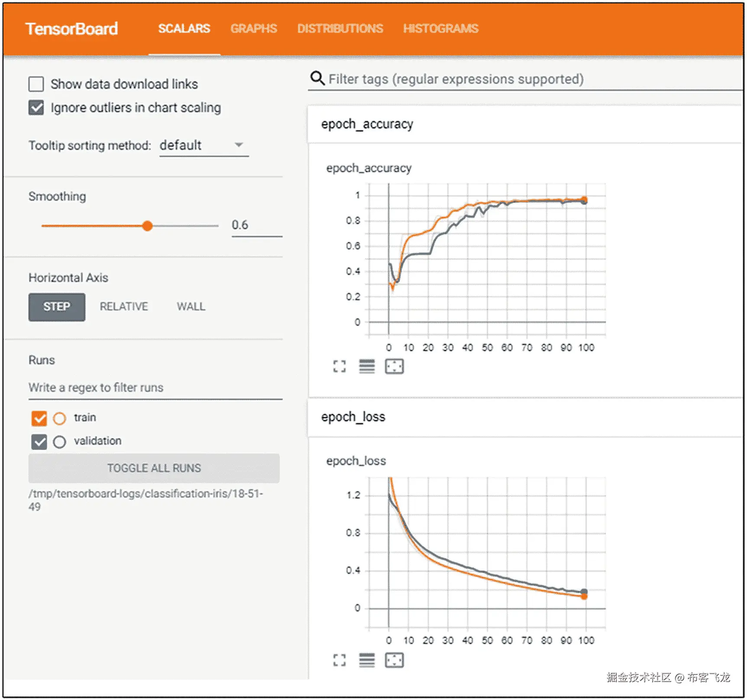Image resolution: width=747 pixels, height=700 pixels.
Task: Expand the epoch_loss chart to full size
Action: coord(340,660)
